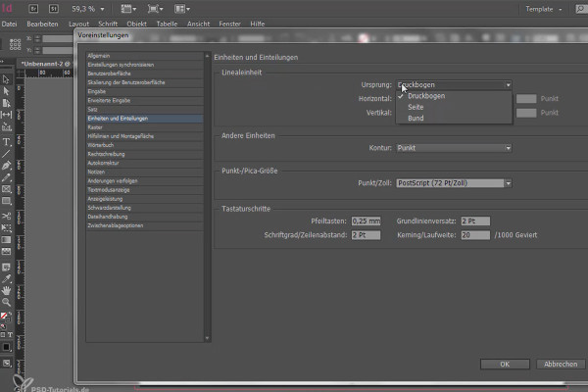Image resolution: width=588 pixels, height=392 pixels.
Task: Open the Layout menu
Action: tap(78, 24)
